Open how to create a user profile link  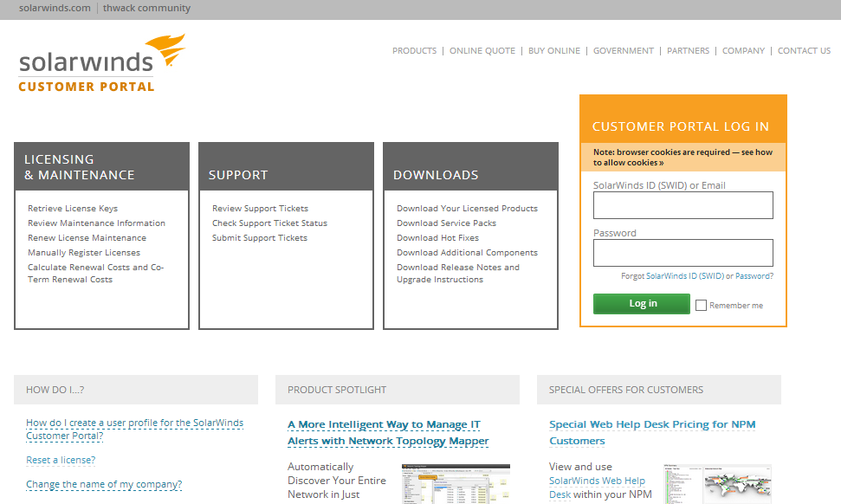(x=134, y=429)
